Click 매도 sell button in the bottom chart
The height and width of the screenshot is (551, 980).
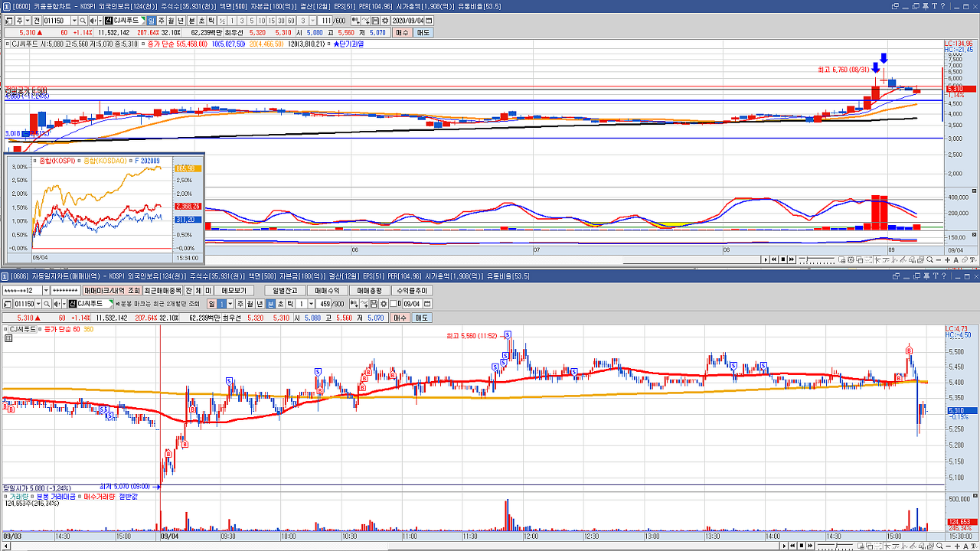point(422,317)
